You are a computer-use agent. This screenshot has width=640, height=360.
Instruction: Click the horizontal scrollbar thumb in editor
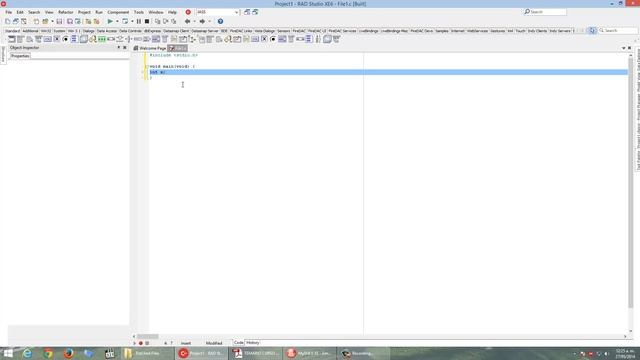(x=147, y=337)
